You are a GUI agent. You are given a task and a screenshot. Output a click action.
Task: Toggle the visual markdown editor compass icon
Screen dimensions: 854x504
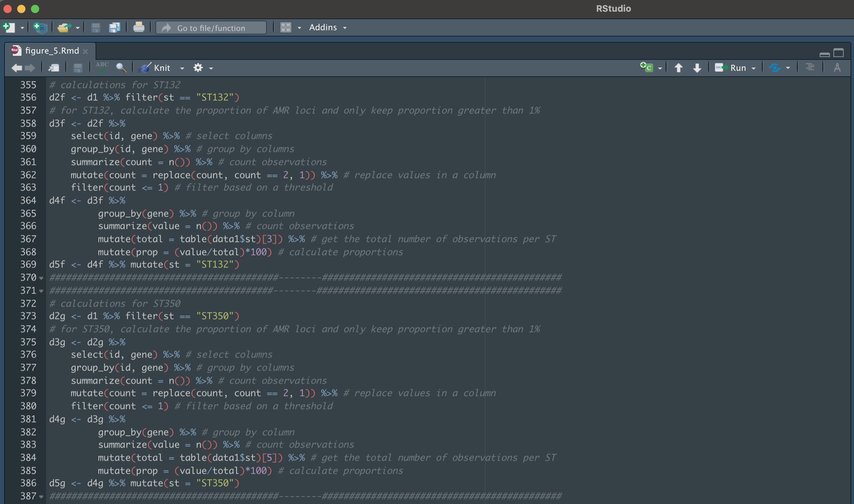coord(837,68)
